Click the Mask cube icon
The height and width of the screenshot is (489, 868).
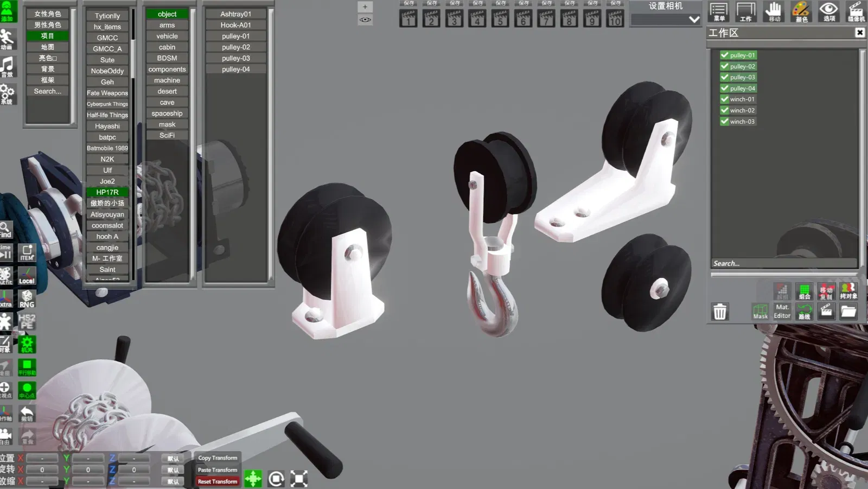761,312
